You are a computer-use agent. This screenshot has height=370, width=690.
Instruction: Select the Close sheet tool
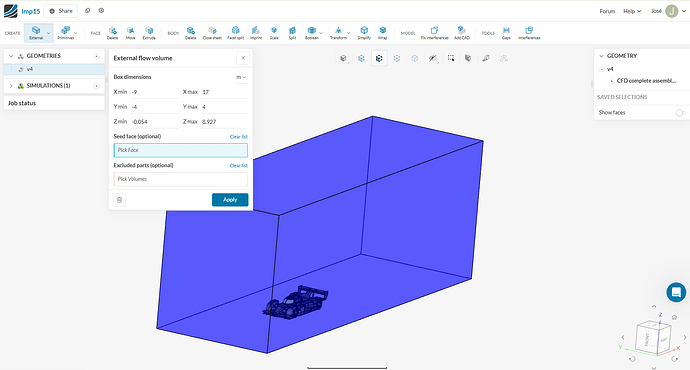click(212, 33)
